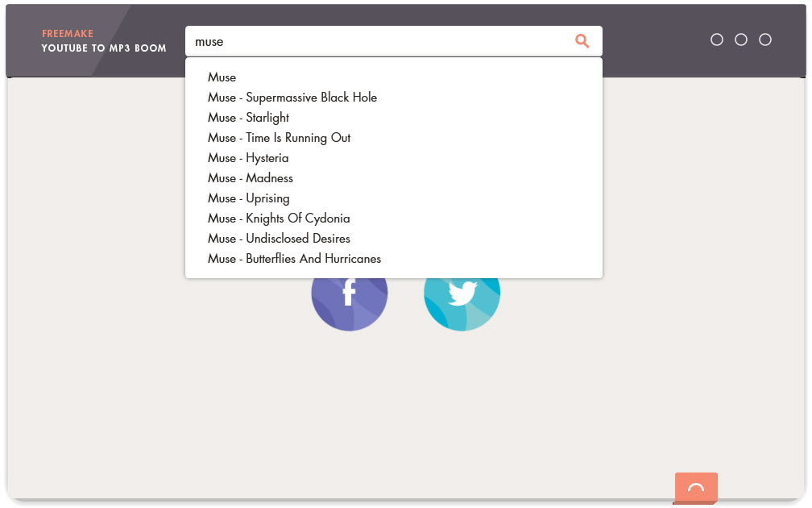Click the first circle window control
Screen dimensions: 812x508
[717, 40]
